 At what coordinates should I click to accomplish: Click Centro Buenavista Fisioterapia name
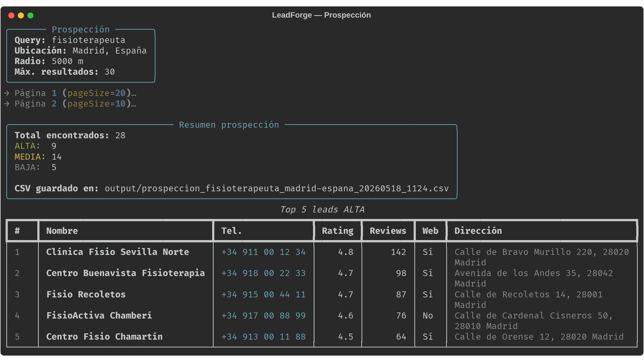pyautogui.click(x=126, y=273)
